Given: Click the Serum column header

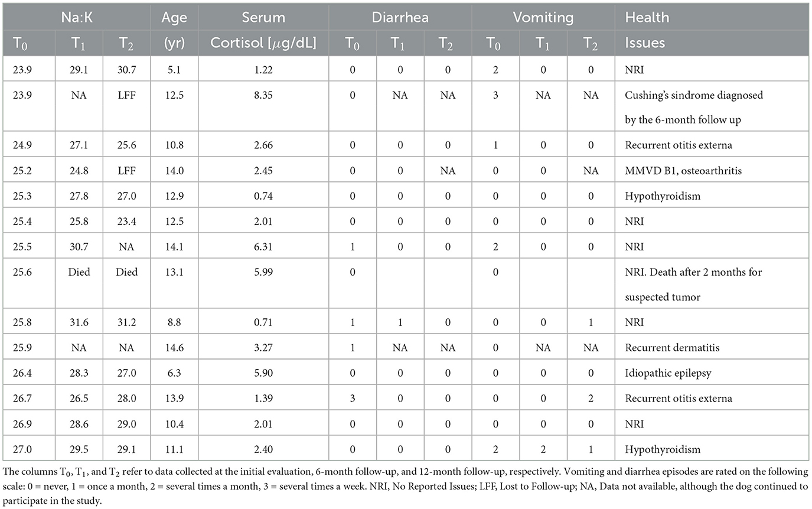Looking at the screenshot, I should coord(263,18).
